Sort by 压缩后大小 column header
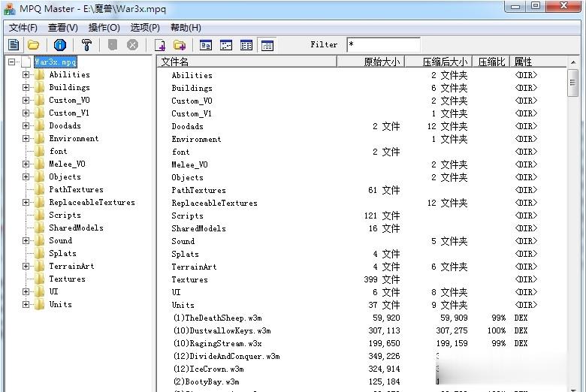This screenshot has width=586, height=392. click(439, 62)
